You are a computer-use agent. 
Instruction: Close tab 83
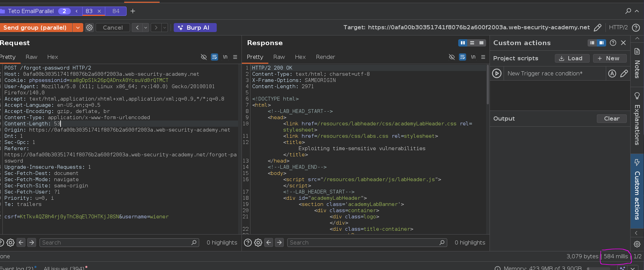tap(99, 11)
